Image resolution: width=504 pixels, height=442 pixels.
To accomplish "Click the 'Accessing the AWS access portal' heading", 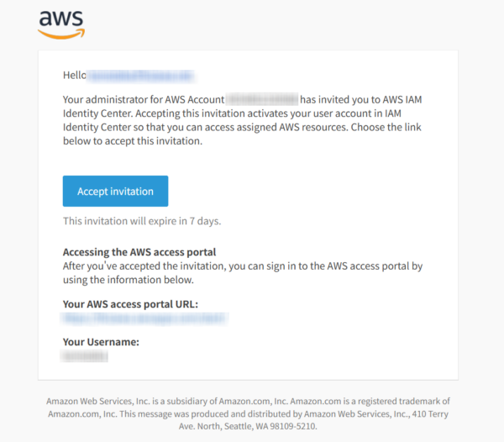I will pyautogui.click(x=139, y=252).
